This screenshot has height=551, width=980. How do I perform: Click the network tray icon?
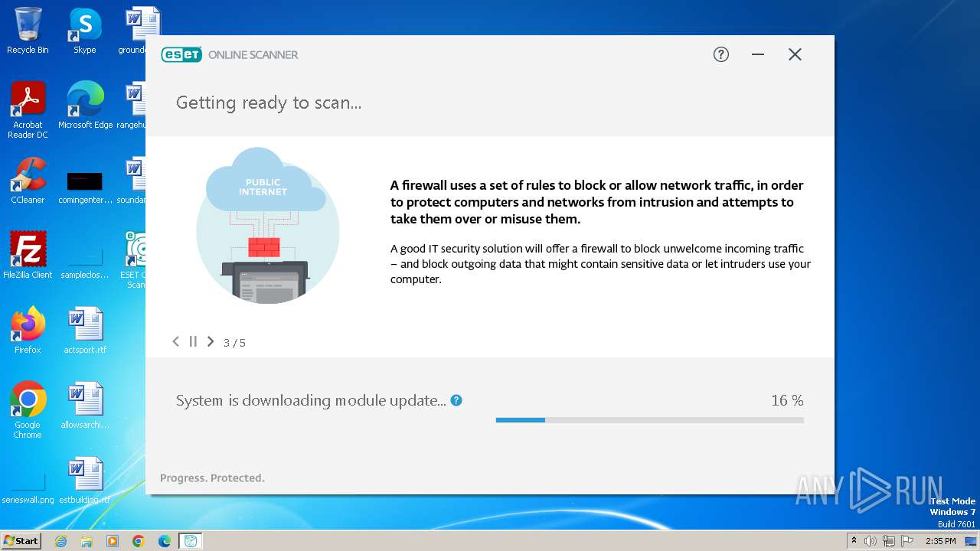point(889,541)
